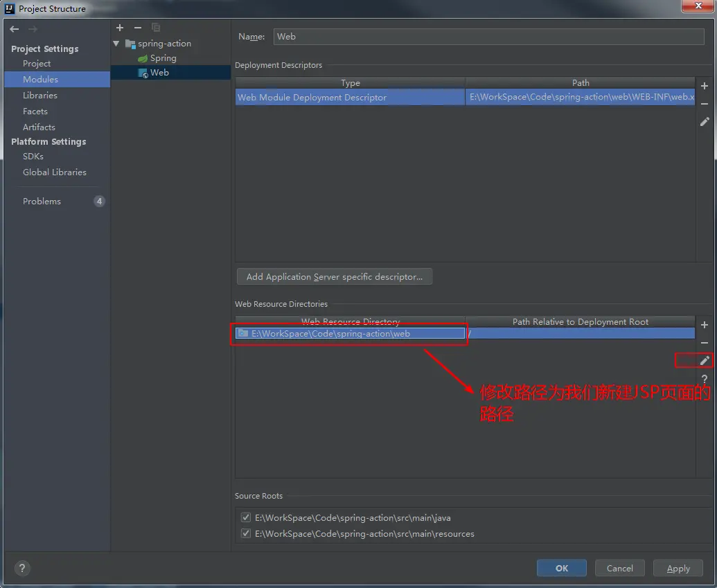Image resolution: width=717 pixels, height=588 pixels.
Task: Click the Web facet icon in the tree
Action: (143, 73)
